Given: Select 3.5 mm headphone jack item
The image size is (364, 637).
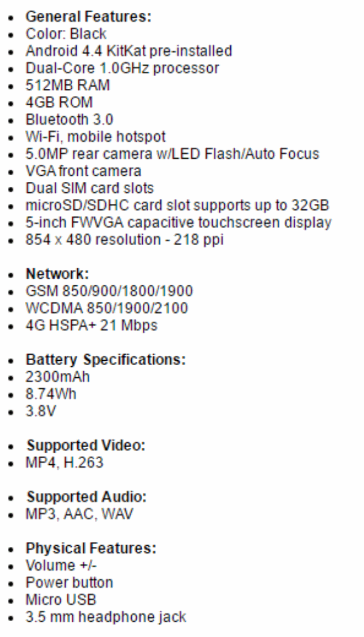Looking at the screenshot, I should point(106,617).
